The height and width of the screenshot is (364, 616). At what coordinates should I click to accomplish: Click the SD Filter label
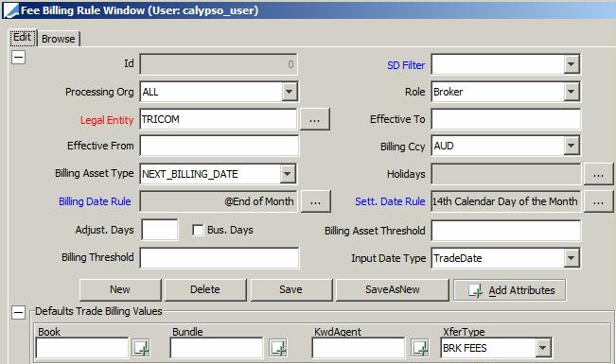(x=406, y=65)
